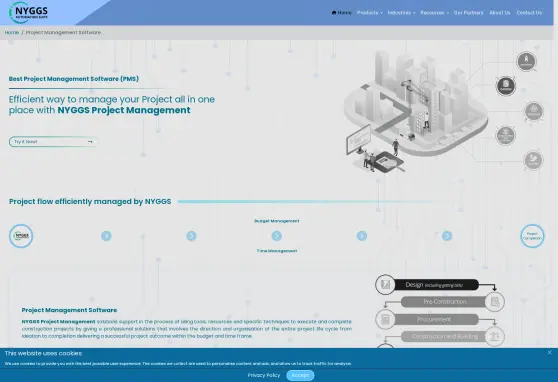The width and height of the screenshot is (558, 382).
Task: Expand the Resources dropdown menu
Action: (x=435, y=13)
